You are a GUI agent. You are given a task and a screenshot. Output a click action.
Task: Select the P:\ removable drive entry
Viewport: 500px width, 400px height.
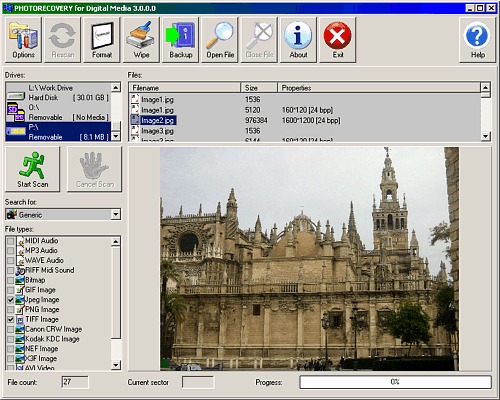(x=58, y=132)
